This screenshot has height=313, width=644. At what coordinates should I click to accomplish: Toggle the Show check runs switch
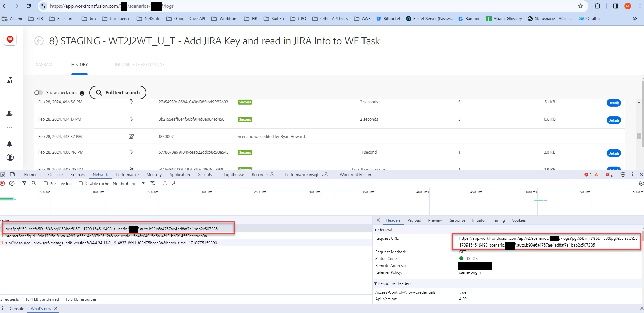tap(39, 93)
